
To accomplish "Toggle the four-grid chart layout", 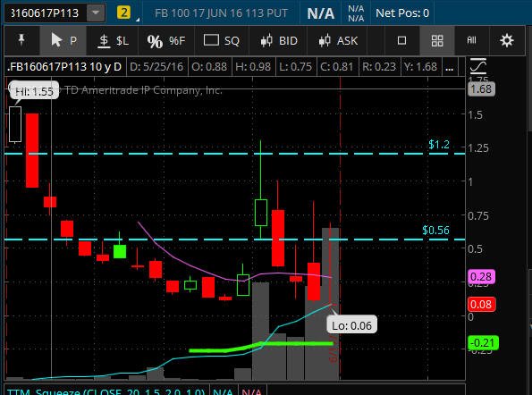I will [x=437, y=41].
